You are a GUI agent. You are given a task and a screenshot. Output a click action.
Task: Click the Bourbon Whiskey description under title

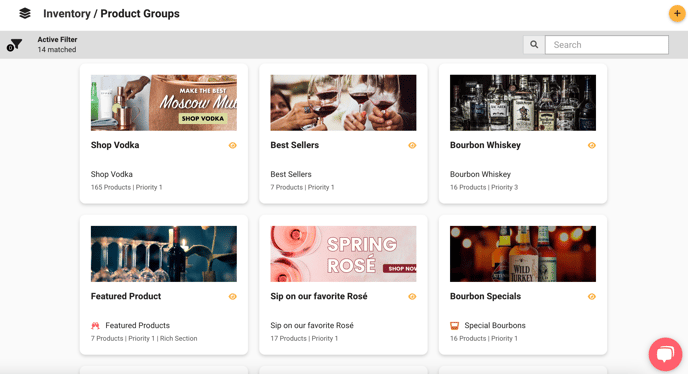tap(480, 174)
